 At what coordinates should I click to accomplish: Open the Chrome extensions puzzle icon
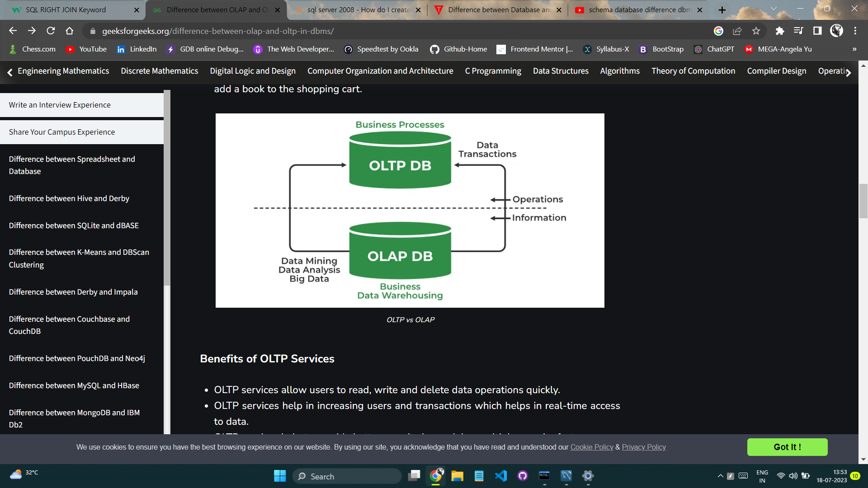coord(779,31)
